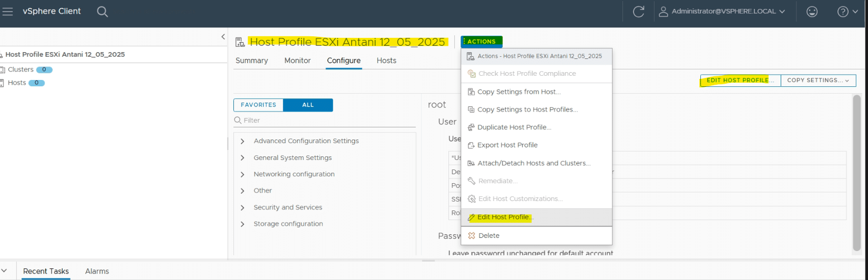Switch to the Hosts tab
The width and height of the screenshot is (868, 280).
point(386,61)
